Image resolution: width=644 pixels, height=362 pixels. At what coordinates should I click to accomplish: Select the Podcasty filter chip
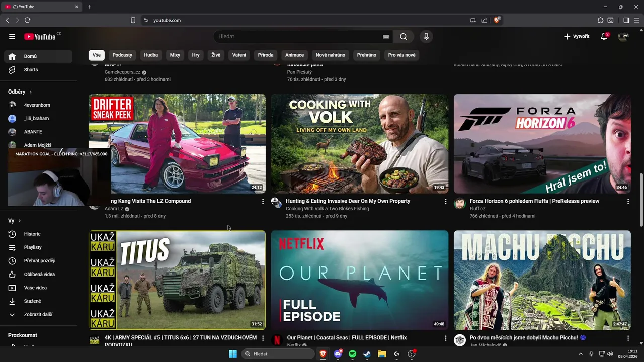coord(122,55)
